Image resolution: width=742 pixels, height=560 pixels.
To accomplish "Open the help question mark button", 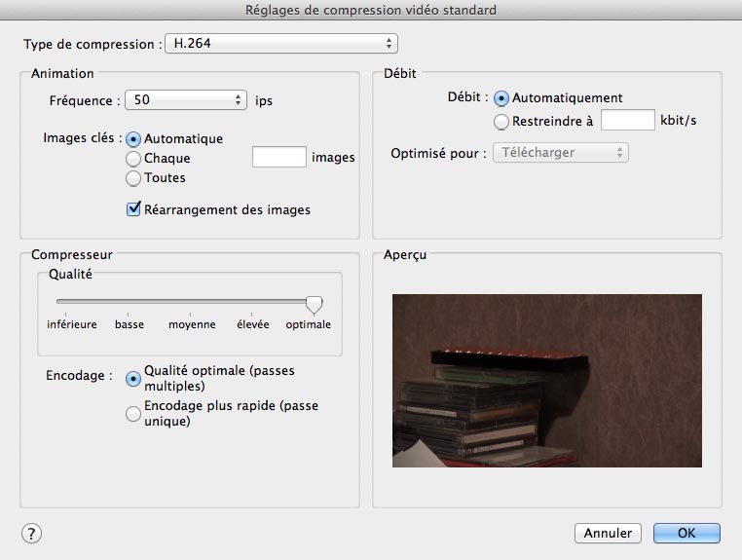I will point(31,534).
